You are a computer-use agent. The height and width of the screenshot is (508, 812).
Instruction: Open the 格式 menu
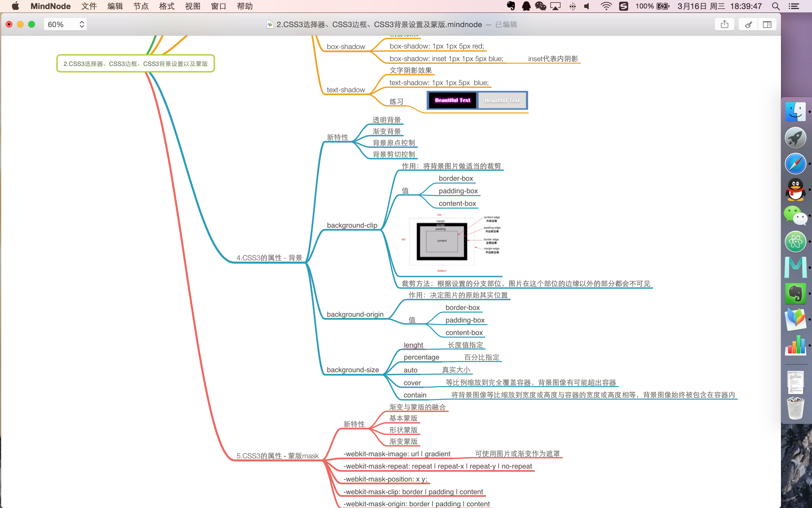167,6
